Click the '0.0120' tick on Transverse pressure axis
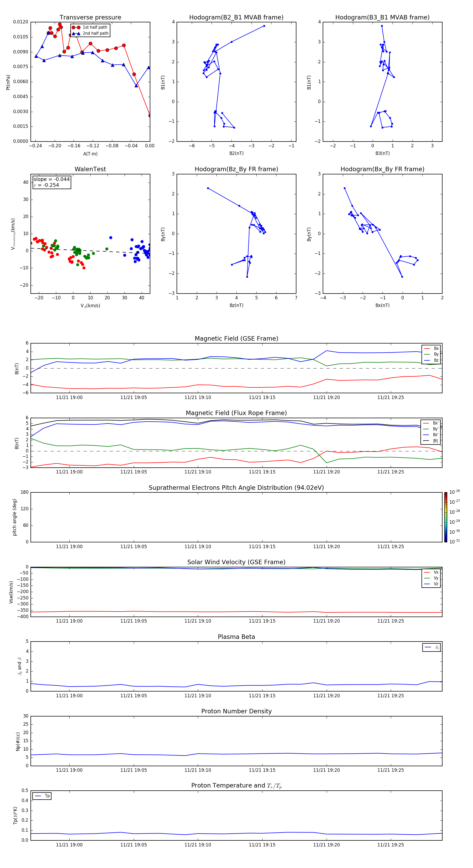This screenshot has width=473, height=868. pos(20,22)
